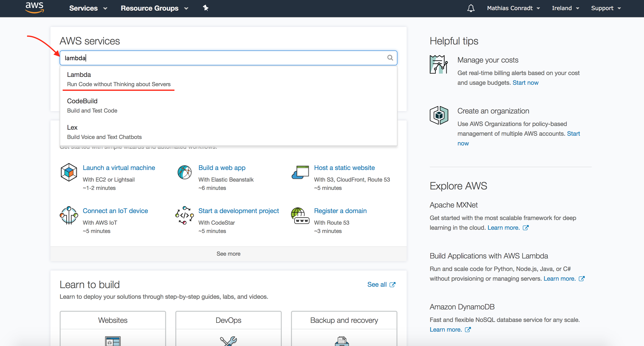Click Learn more under Apache MXNet
644x346 pixels.
504,228
